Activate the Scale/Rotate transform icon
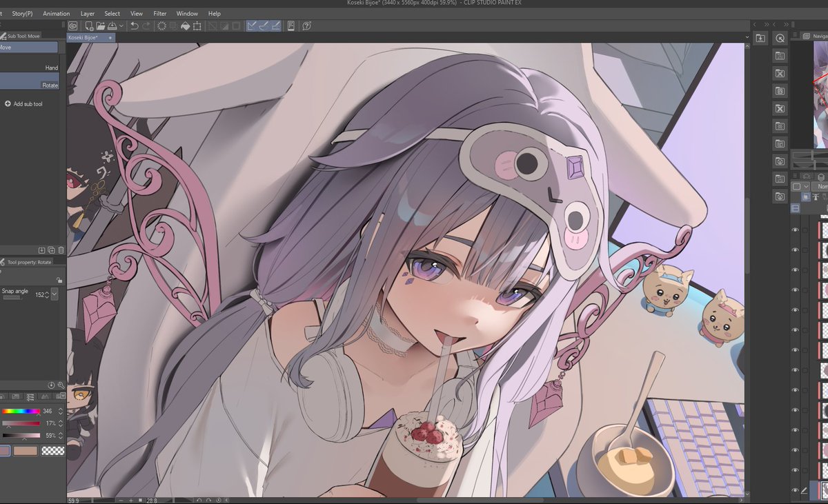Viewport: 828px width, 504px height. (197, 26)
